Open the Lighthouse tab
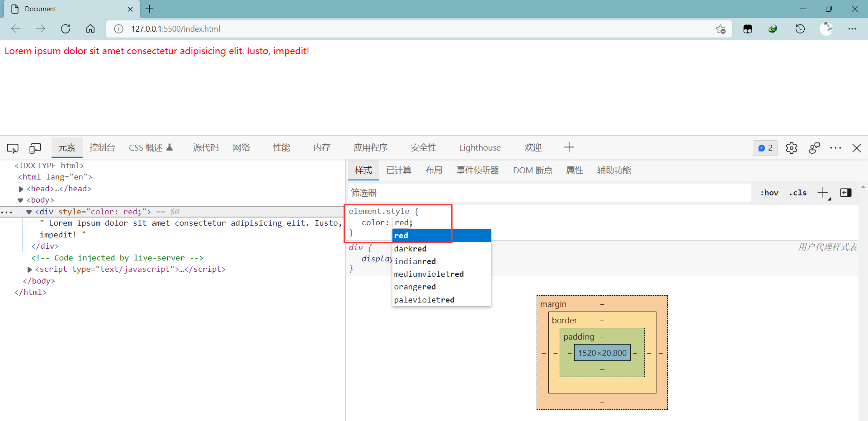The image size is (868, 421). tap(480, 148)
